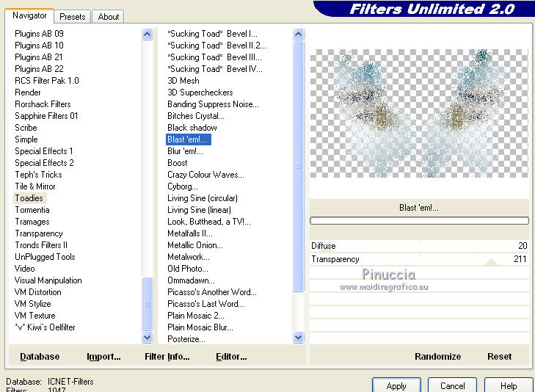535x392 pixels.
Task: Select Picasso's Another Word... filter
Action: (212, 292)
